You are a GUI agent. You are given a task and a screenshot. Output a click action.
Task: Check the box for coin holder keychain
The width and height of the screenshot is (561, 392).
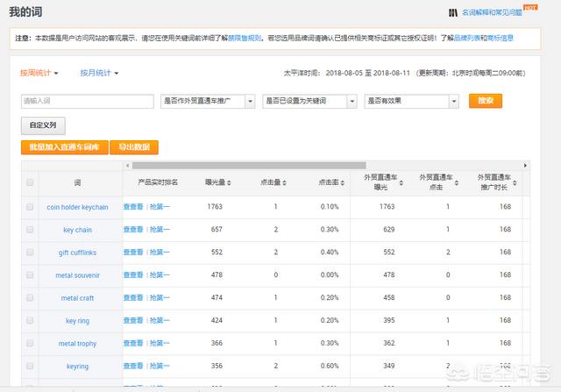point(30,207)
